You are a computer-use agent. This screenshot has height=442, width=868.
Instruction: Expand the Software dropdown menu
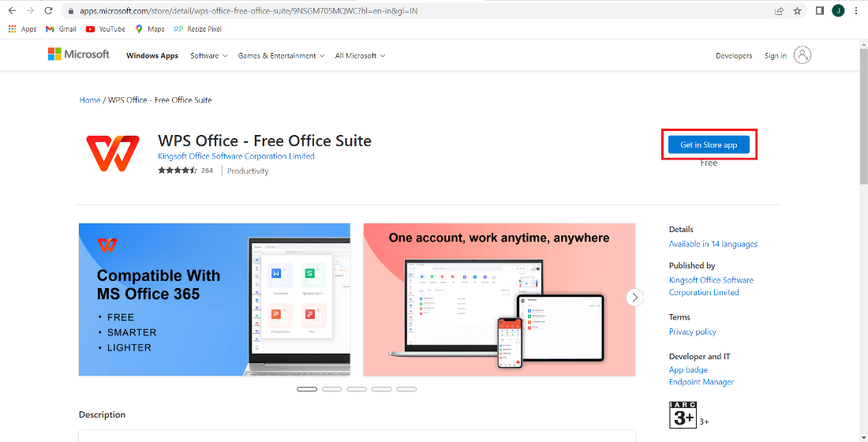(208, 56)
